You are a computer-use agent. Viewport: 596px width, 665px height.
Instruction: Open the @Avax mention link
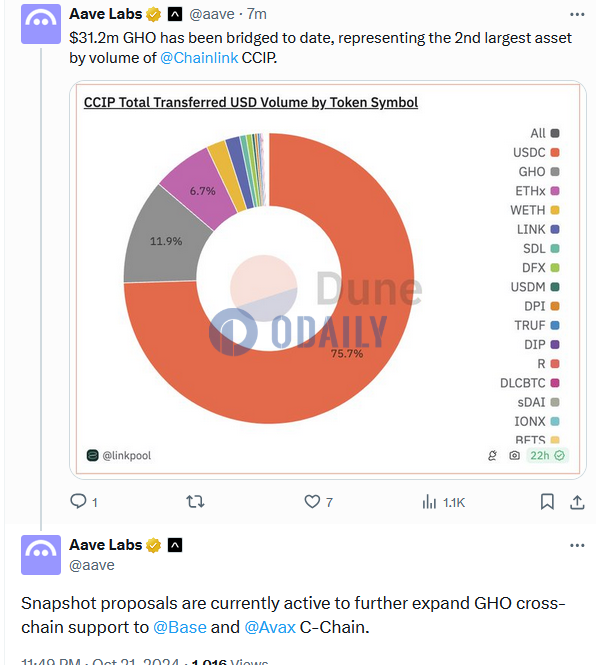(x=270, y=627)
